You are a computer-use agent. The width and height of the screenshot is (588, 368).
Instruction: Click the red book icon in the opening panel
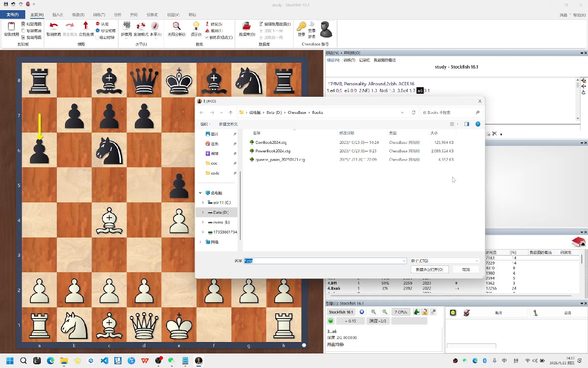coord(578,242)
